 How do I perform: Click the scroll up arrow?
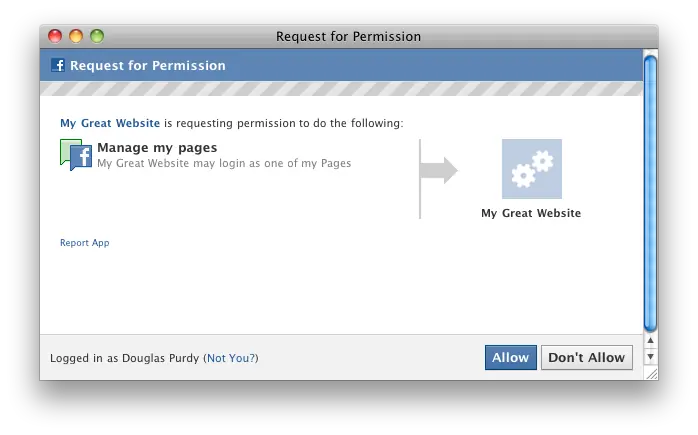[x=650, y=341]
